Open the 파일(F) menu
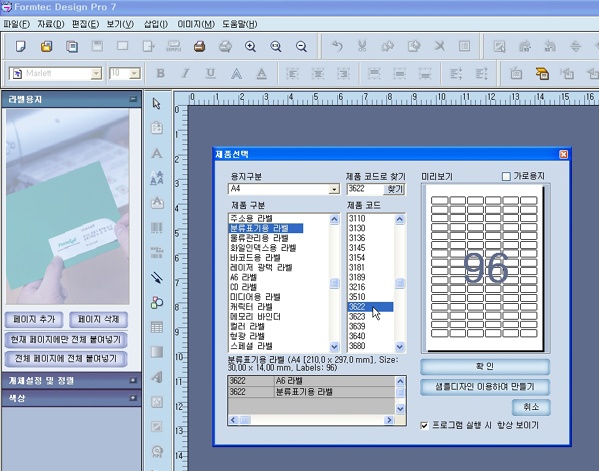 click(x=16, y=24)
